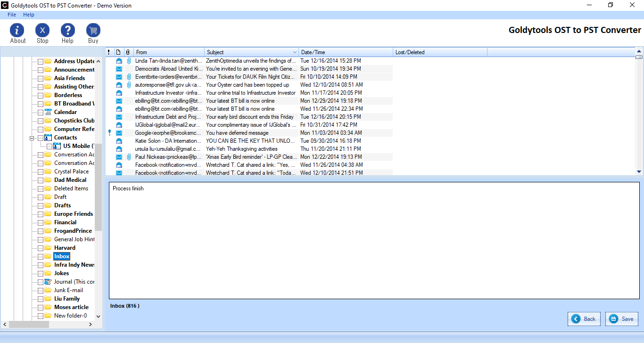Viewport: 644px width, 343px height.
Task: Select the Crystal Palace folder
Action: 71,171
